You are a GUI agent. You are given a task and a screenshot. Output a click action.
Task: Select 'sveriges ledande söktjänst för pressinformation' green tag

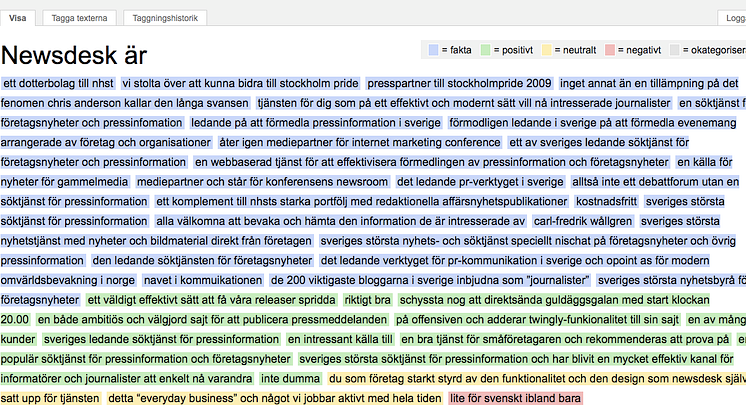pyautogui.click(x=161, y=340)
